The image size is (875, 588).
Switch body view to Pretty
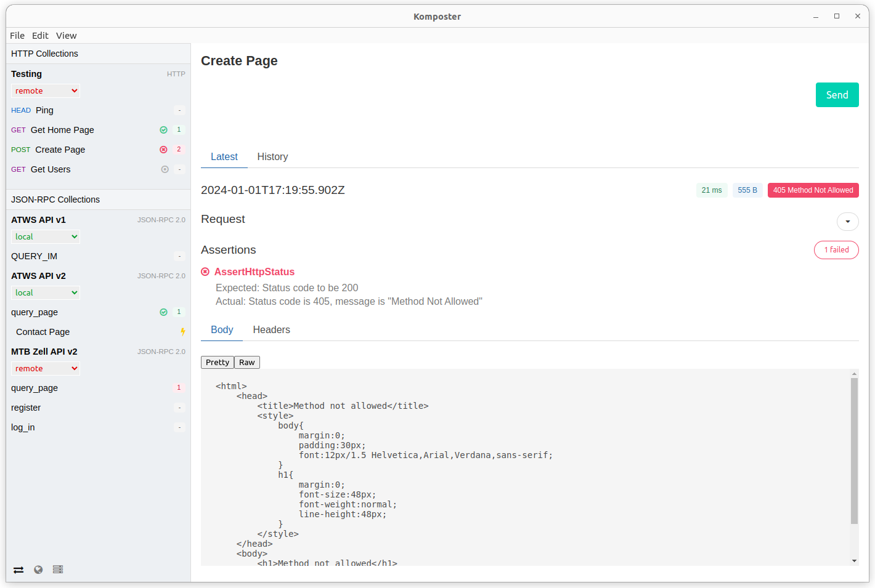point(218,362)
